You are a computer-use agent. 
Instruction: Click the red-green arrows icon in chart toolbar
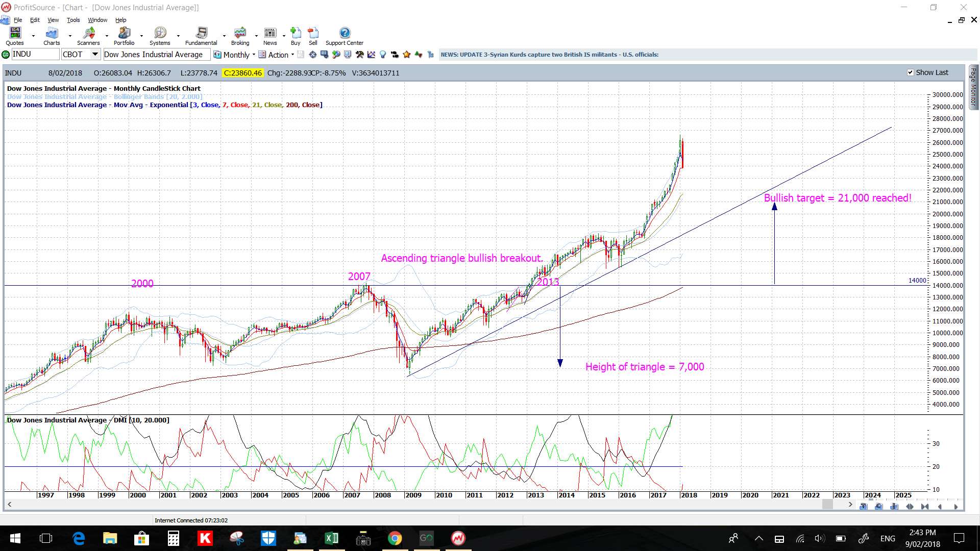tap(419, 55)
